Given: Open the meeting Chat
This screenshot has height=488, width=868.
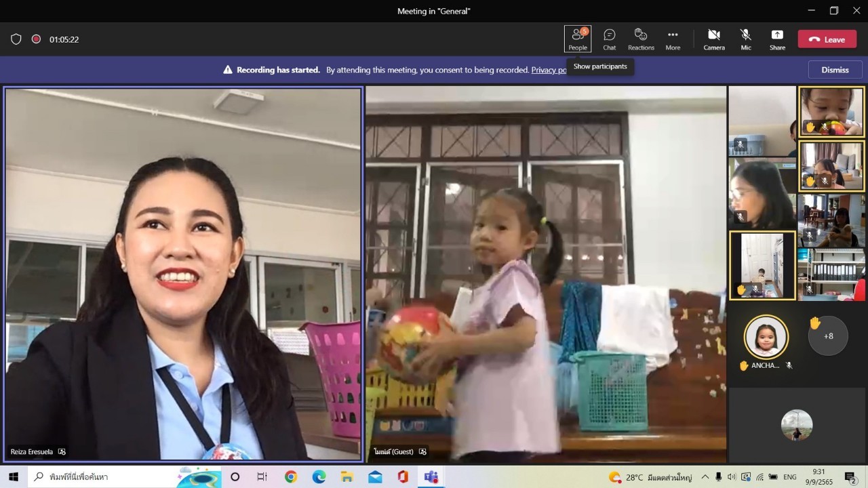Looking at the screenshot, I should 610,39.
